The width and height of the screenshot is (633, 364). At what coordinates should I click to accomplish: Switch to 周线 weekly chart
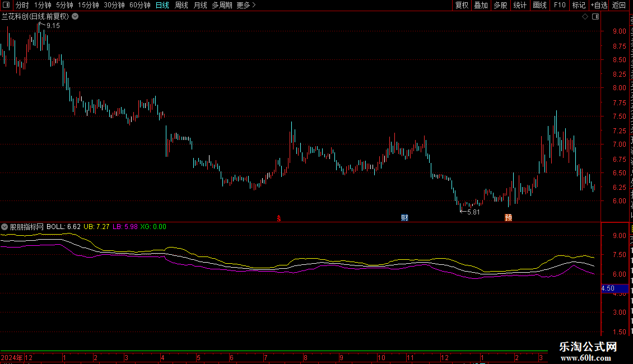(181, 5)
